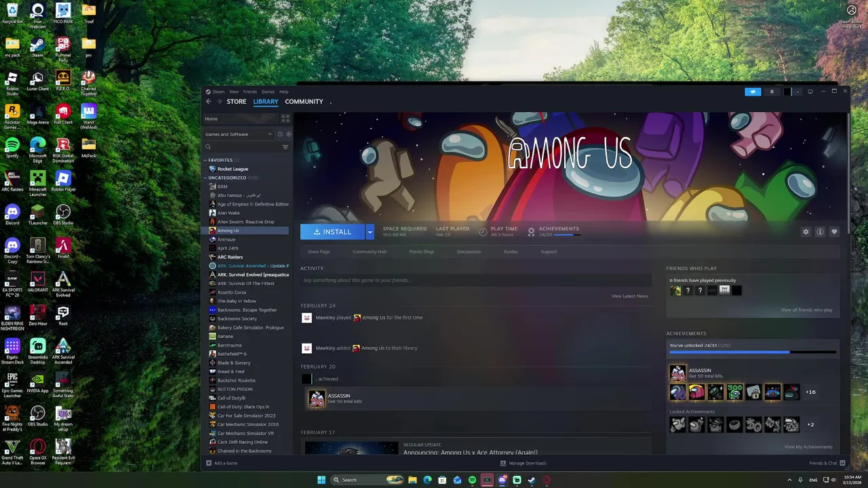
Task: Open the Among Us Store Page link
Action: [x=319, y=251]
